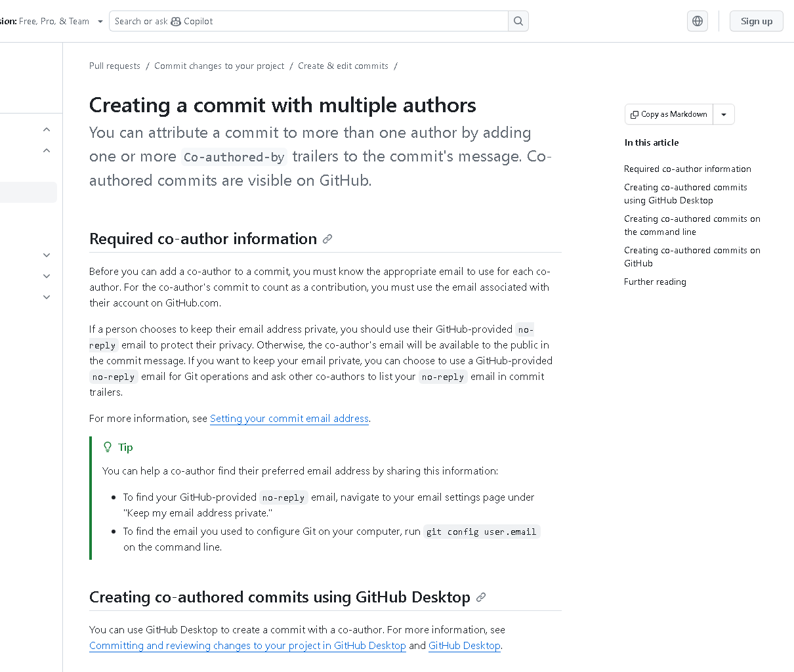Expand the third sidebar chevron
This screenshot has height=672, width=794.
coord(47,255)
